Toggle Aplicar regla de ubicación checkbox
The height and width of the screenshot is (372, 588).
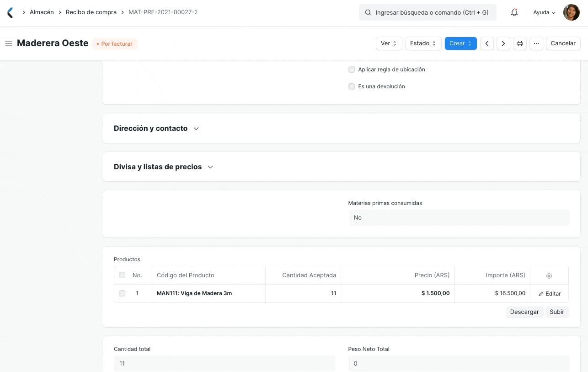click(x=352, y=70)
